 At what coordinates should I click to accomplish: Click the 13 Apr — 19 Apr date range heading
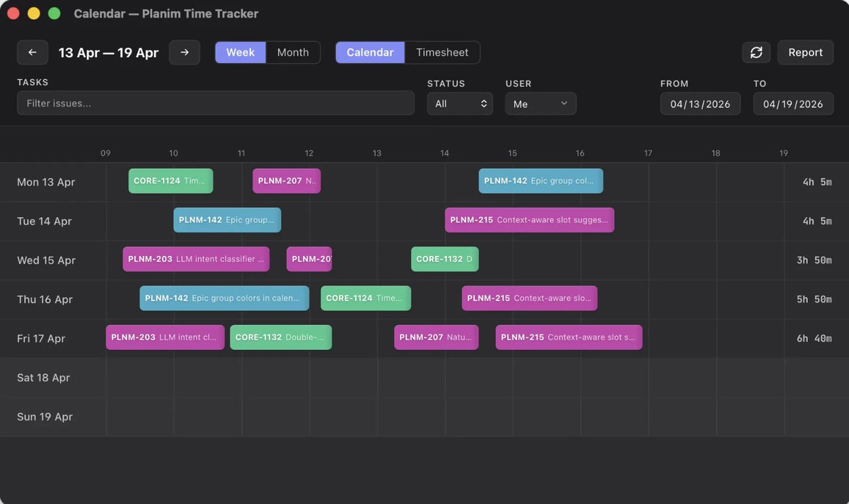pos(108,52)
